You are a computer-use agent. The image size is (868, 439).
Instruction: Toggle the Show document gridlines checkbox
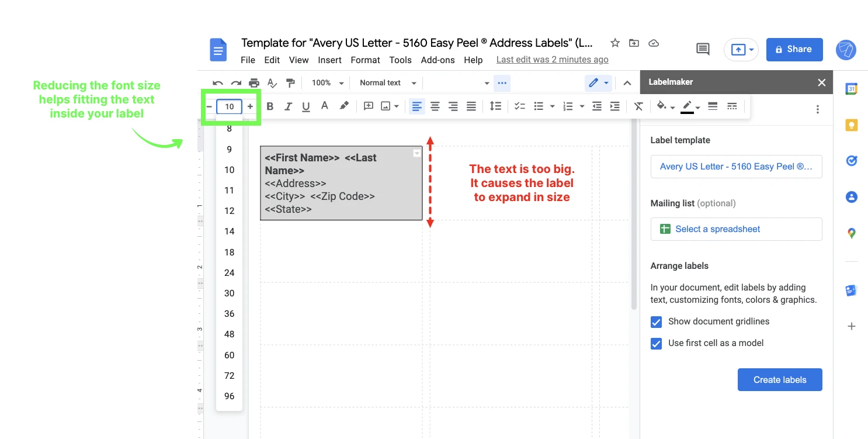click(x=656, y=322)
